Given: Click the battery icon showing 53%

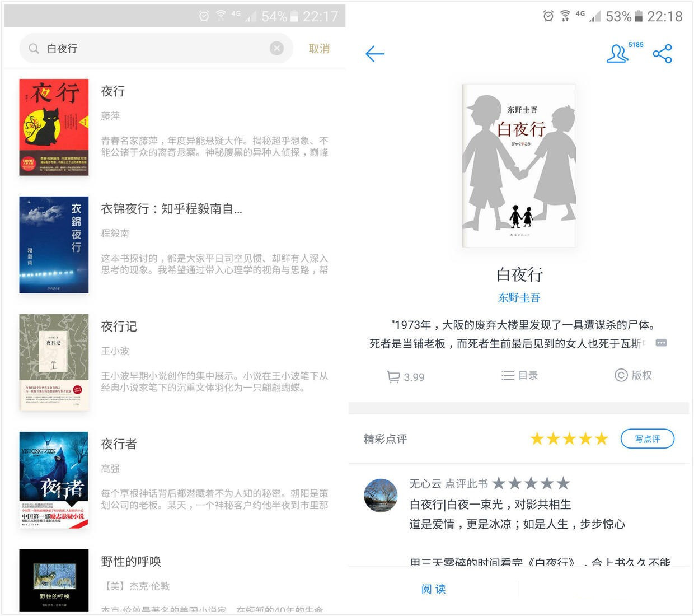Looking at the screenshot, I should (639, 16).
